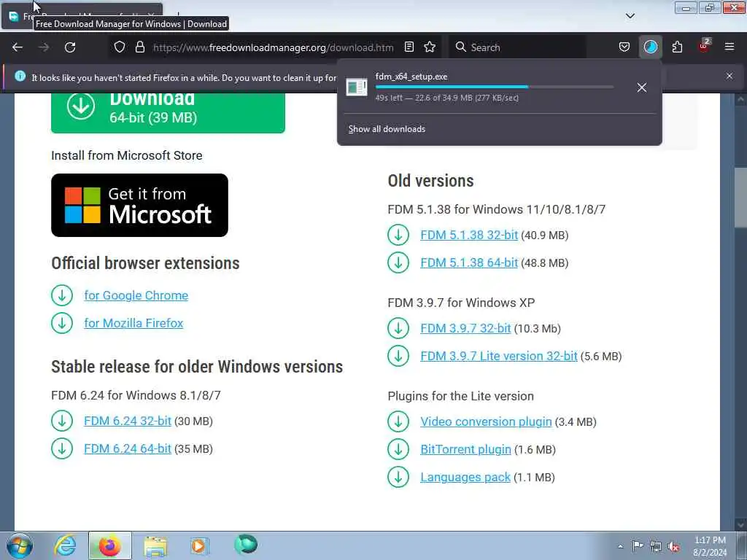The image size is (747, 560).
Task: Click download arrow beside FDM 6.24 64-bit
Action: pos(62,448)
